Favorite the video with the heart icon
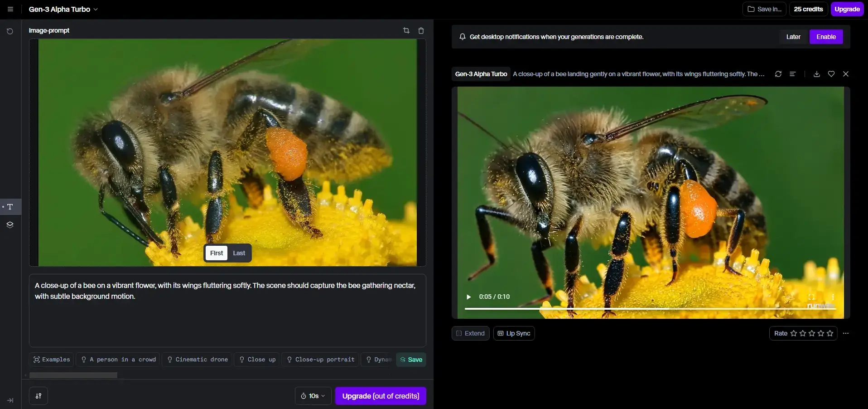This screenshot has height=409, width=868. (x=831, y=74)
